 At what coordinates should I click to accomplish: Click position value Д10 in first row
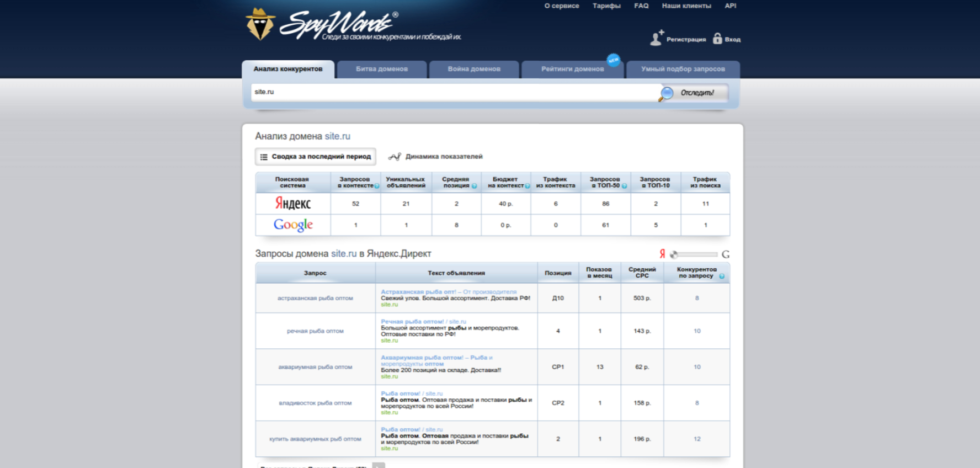[x=558, y=298]
